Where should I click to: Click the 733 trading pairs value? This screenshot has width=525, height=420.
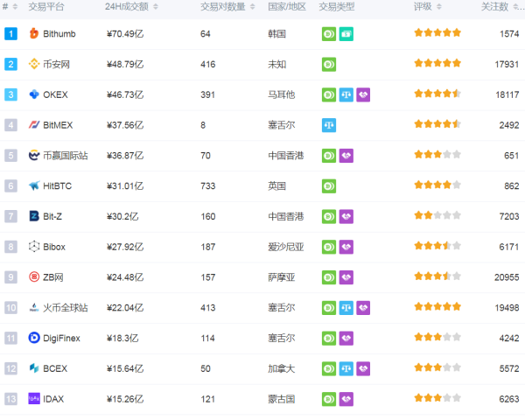[208, 186]
